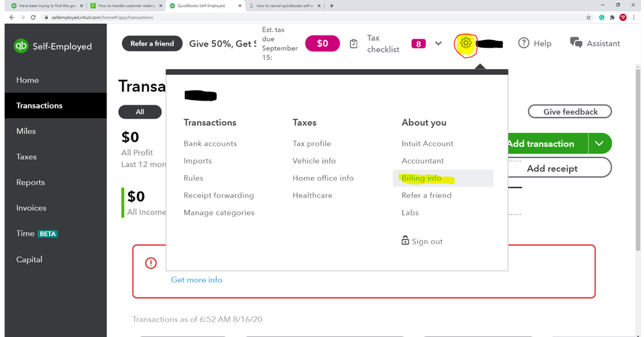The height and width of the screenshot is (337, 644).
Task: Open Bank accounts in the settings menu
Action: point(210,144)
